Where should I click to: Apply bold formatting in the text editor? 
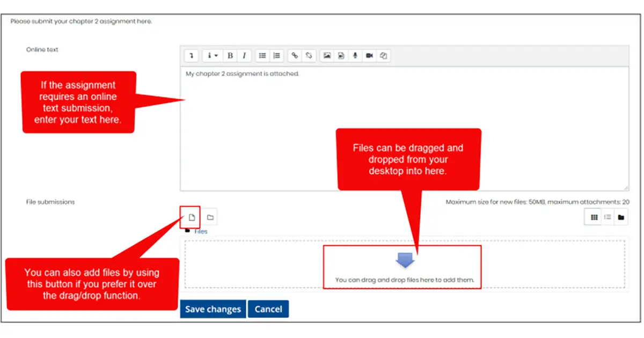tap(230, 55)
